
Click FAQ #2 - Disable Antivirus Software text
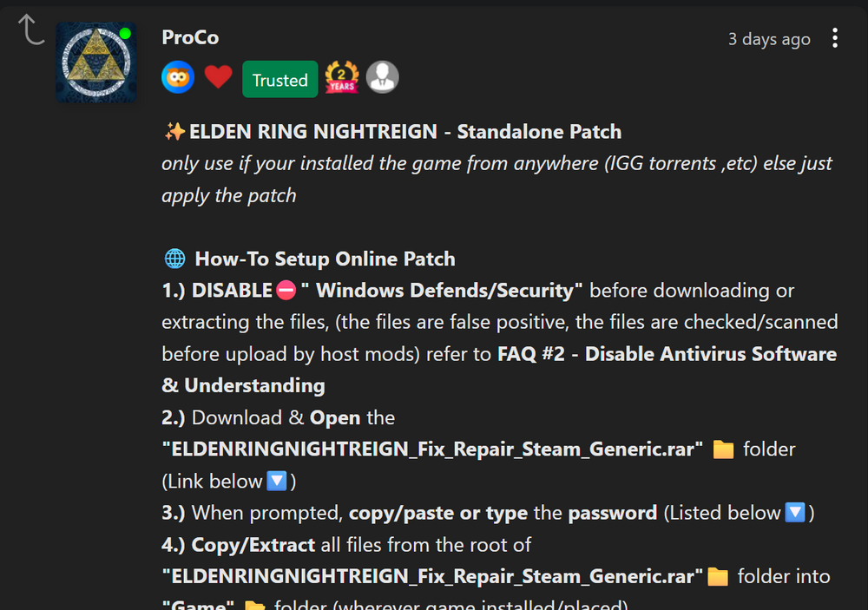667,354
